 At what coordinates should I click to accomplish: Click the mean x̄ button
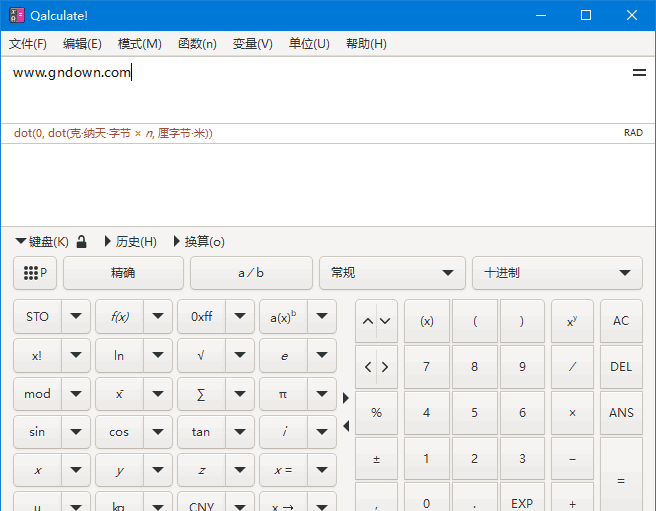[x=119, y=394]
